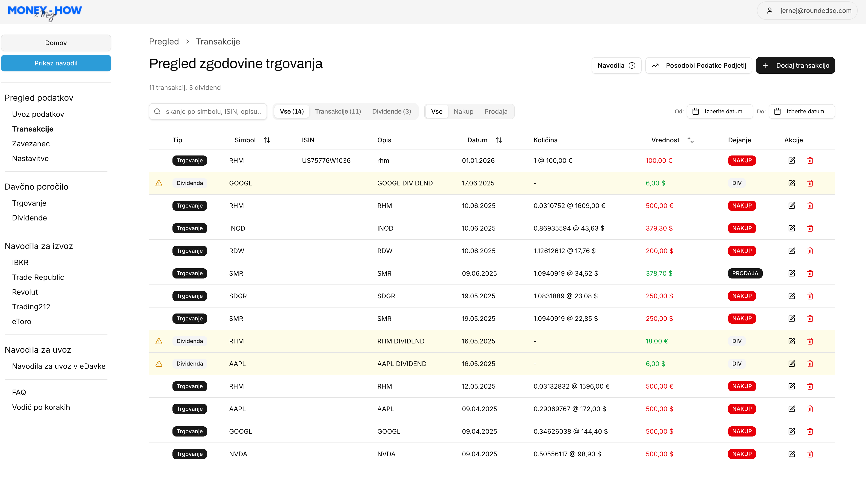866x504 pixels.
Task: Open Navodila za uvoz v eDavke
Action: pos(59,366)
